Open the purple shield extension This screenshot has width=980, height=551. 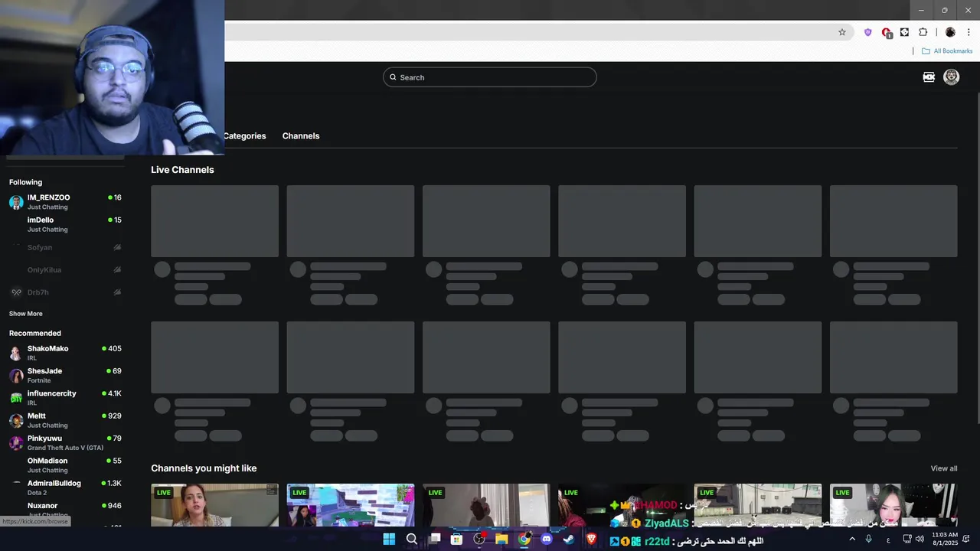(867, 32)
